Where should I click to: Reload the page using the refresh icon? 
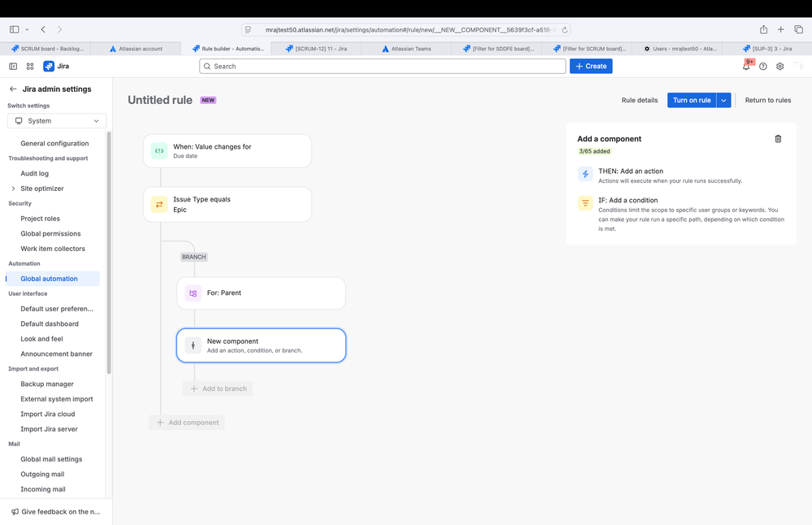(x=565, y=29)
